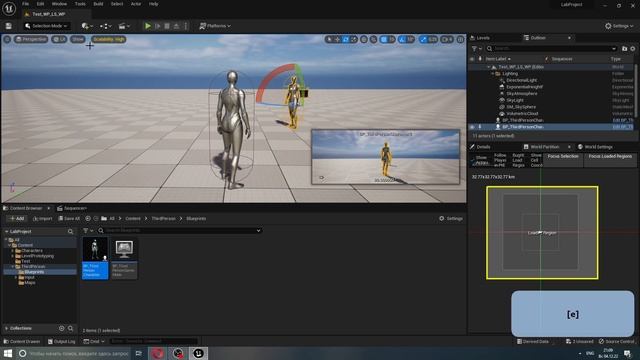Image resolution: width=640 pixels, height=360 pixels.
Task: Click the Search Blueprints input field
Action: 179,231
